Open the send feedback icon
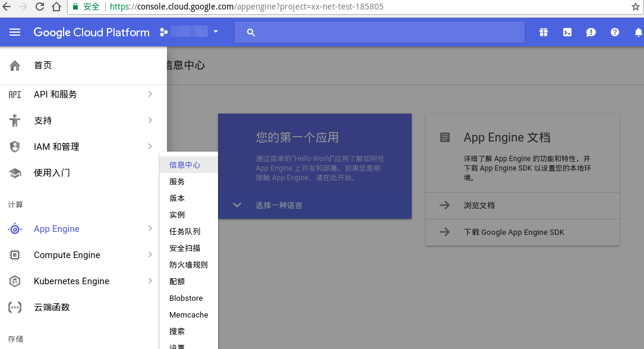The image size is (644, 349). coord(591,32)
